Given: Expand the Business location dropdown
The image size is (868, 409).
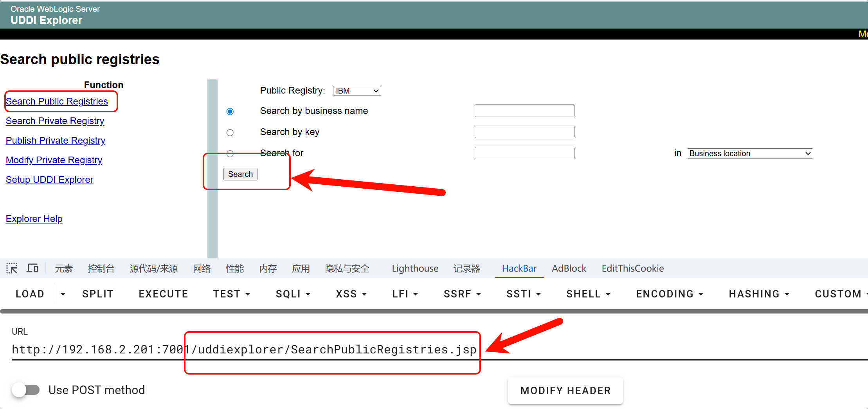Looking at the screenshot, I should 749,153.
